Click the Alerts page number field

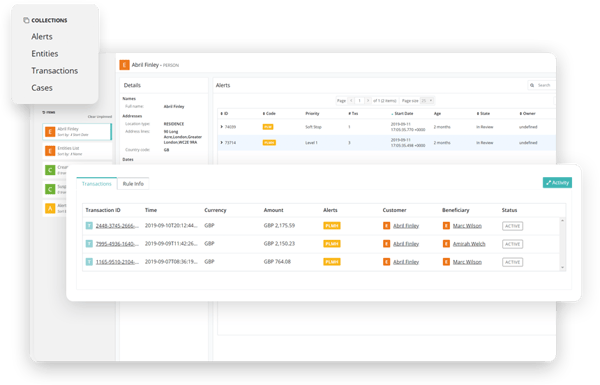pos(359,101)
